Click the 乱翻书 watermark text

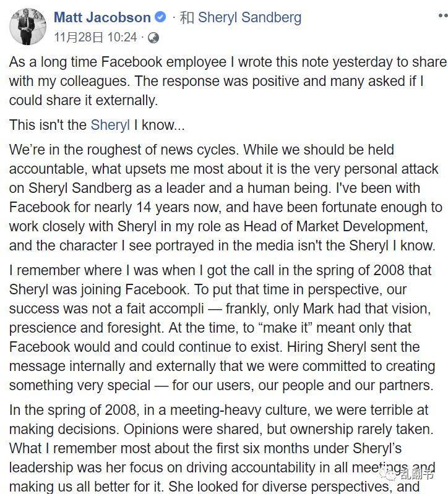pyautogui.click(x=416, y=474)
